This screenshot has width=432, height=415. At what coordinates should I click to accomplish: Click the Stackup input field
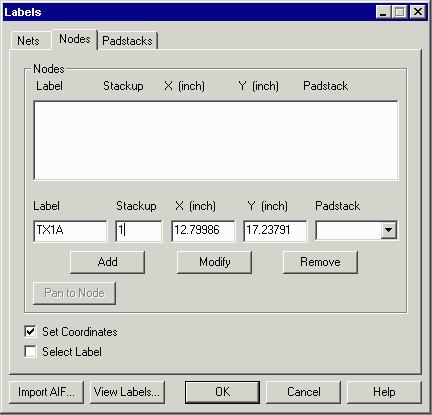139,230
